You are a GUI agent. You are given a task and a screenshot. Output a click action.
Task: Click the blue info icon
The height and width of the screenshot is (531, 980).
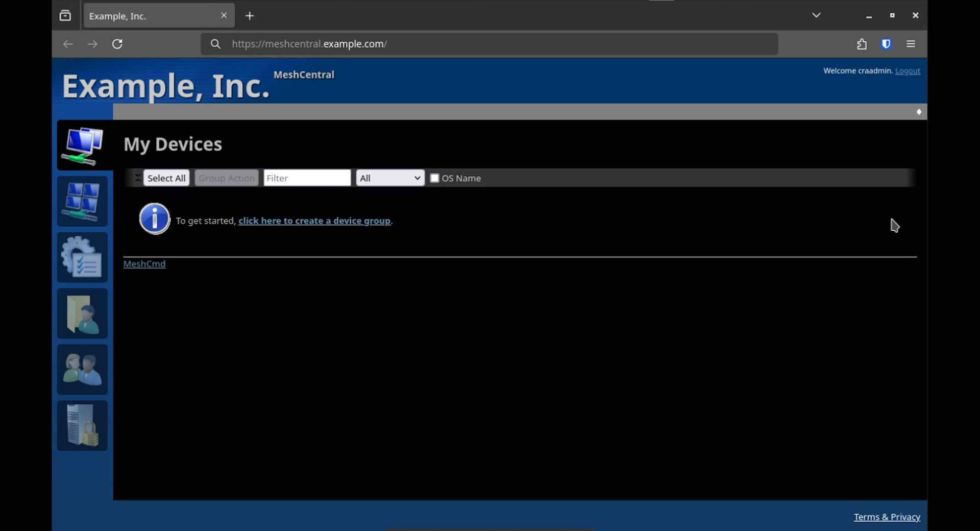[x=154, y=219]
